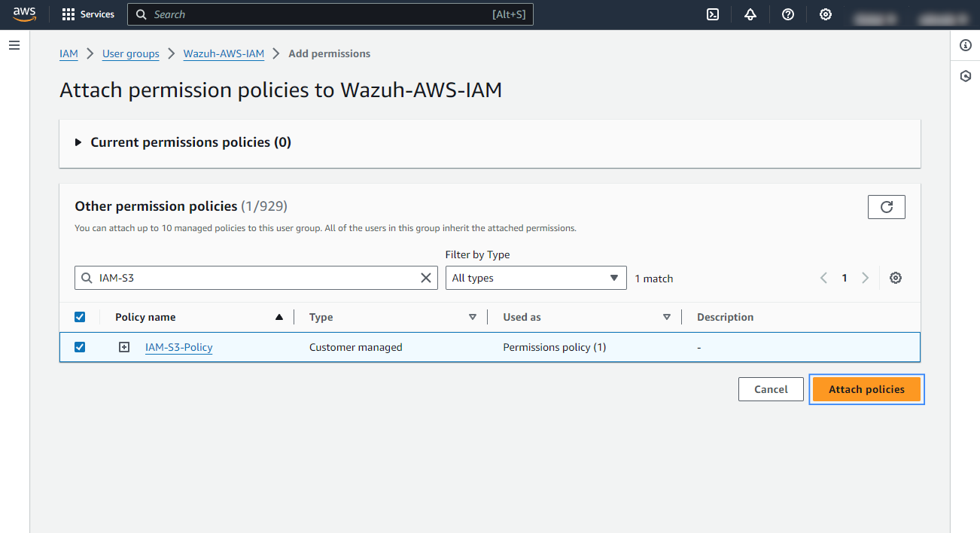Open the Info panel on the right sidebar
This screenshot has width=980, height=533.
(x=966, y=45)
